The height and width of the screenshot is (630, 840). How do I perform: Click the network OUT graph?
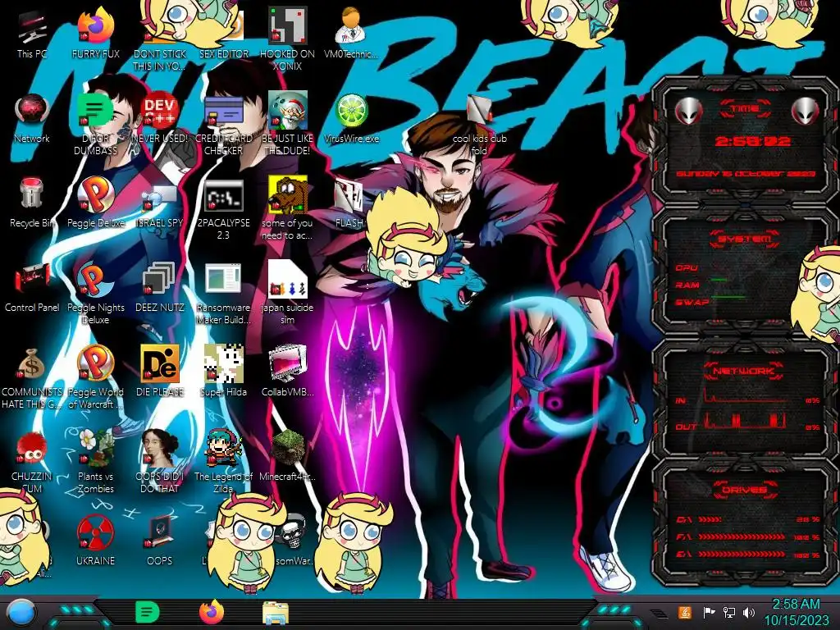pyautogui.click(x=745, y=420)
